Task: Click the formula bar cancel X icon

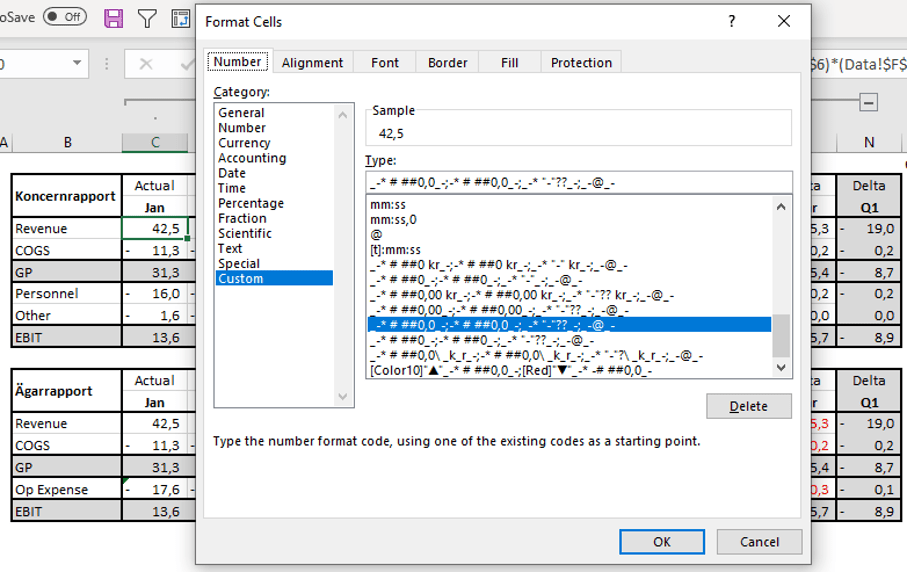Action: 146,64
